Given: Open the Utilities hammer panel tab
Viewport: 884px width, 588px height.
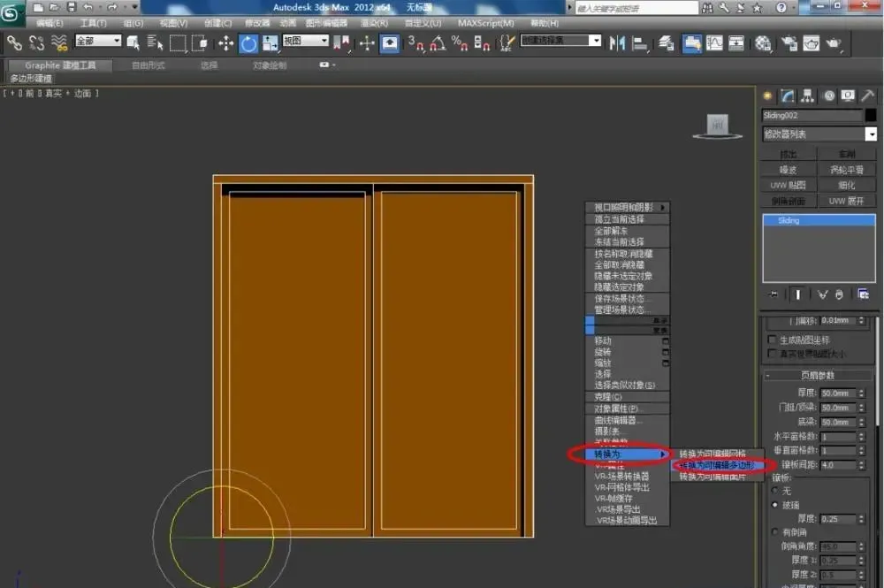Looking at the screenshot, I should [868, 95].
